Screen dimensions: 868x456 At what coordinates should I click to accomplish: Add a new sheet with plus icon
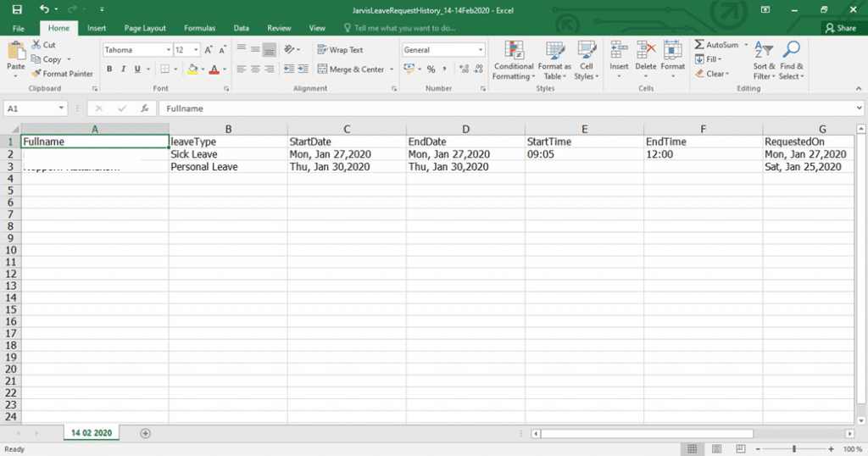[x=145, y=433]
